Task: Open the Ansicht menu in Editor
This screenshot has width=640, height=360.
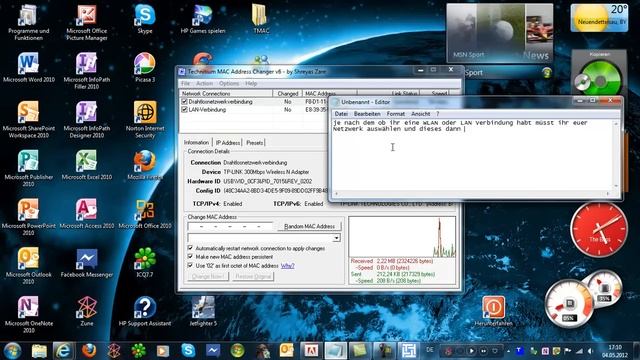Action: [420, 114]
